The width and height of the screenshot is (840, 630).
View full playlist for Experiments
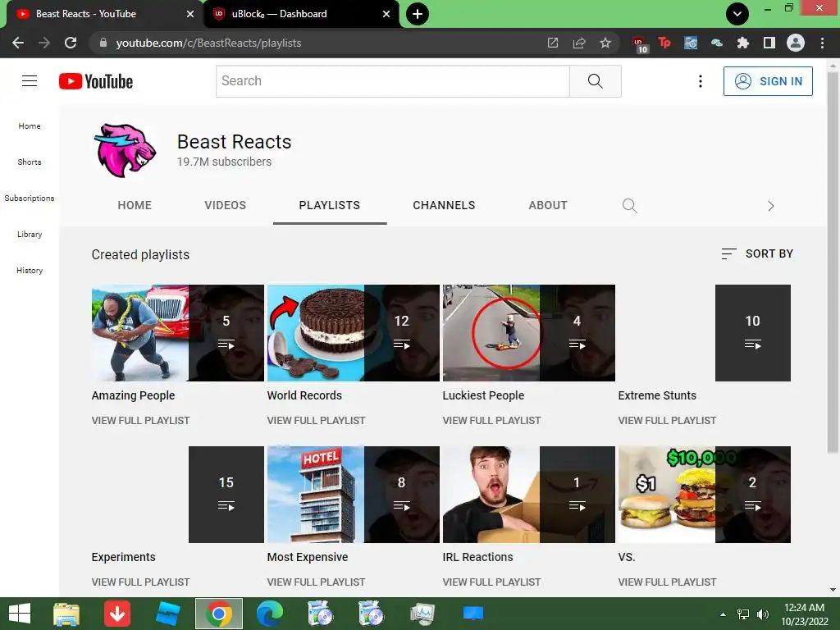coord(140,582)
